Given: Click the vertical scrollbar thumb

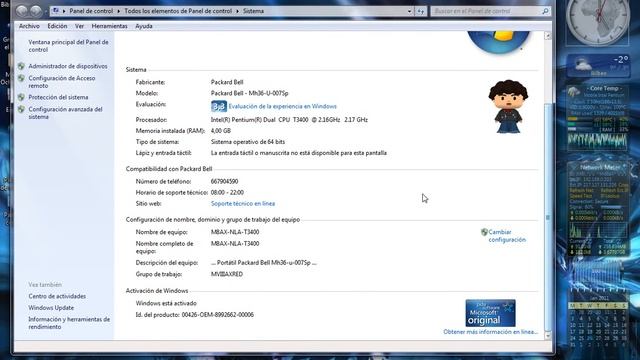Looking at the screenshot, I should click(548, 217).
